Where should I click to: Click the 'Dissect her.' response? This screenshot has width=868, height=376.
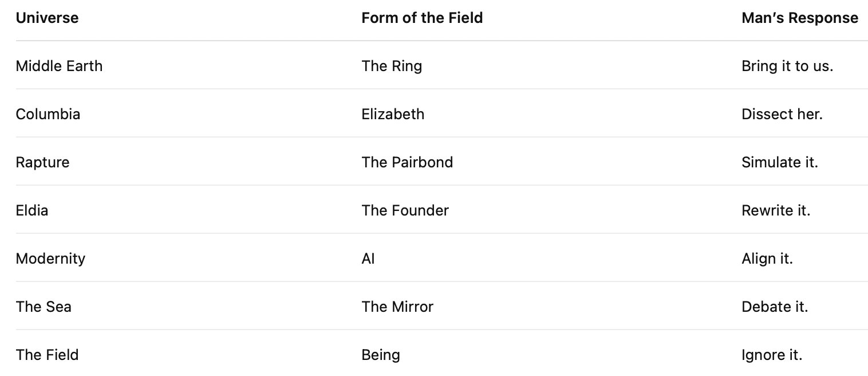click(782, 115)
